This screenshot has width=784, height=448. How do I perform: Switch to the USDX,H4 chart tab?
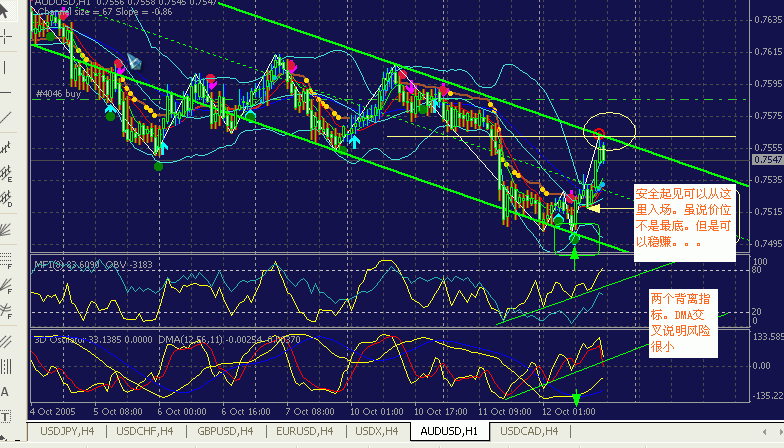click(x=376, y=431)
